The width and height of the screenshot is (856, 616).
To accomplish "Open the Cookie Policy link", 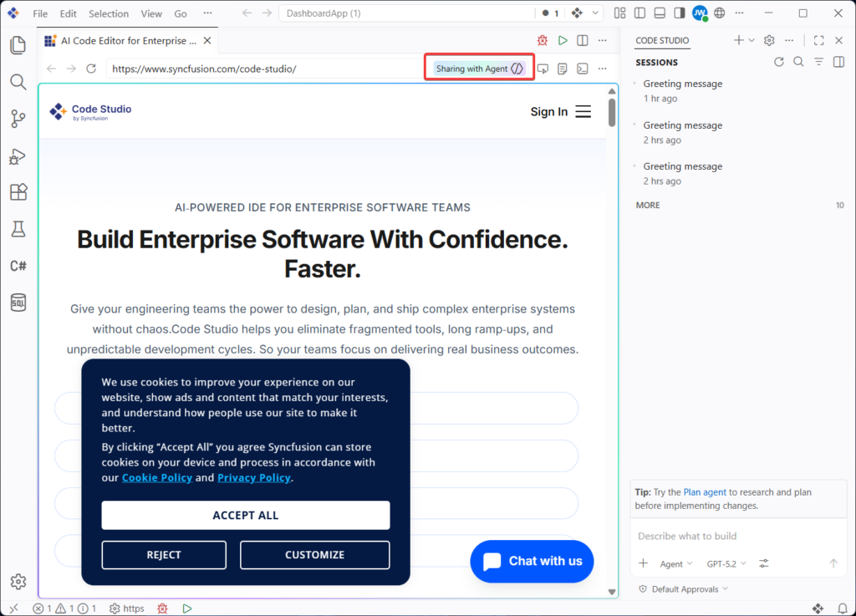I will click(x=157, y=477).
